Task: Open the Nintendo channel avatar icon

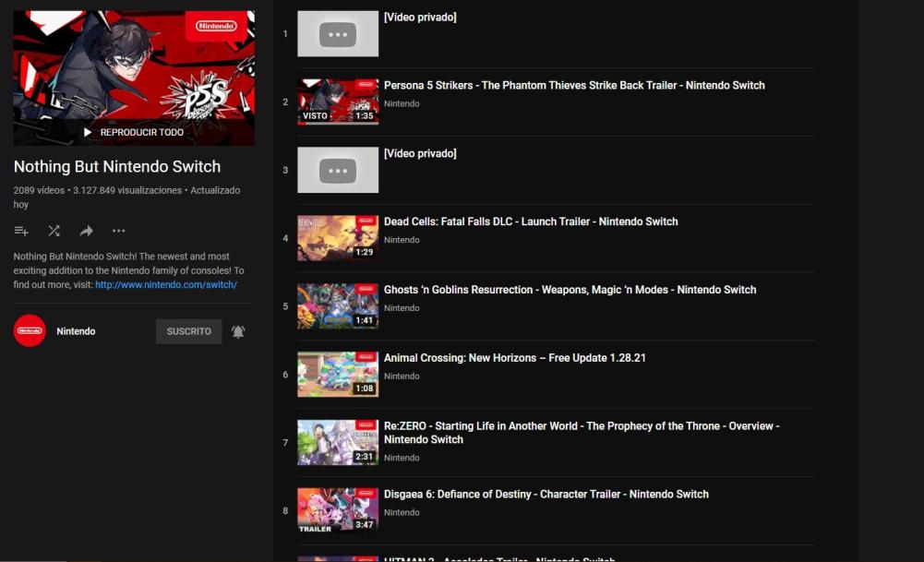Action: 30,331
